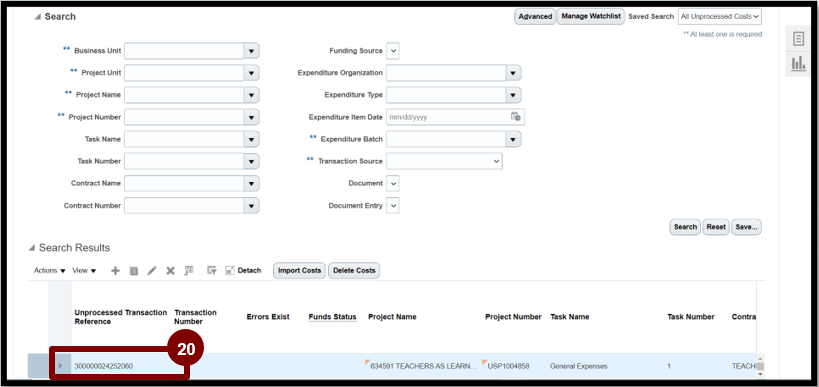The image size is (819, 387).
Task: Click the Detach label in the toolbar
Action: [x=249, y=271]
